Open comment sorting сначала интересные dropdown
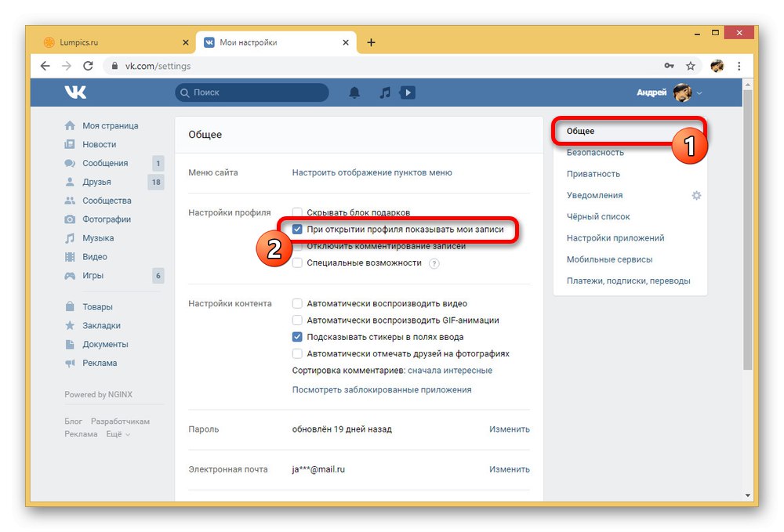 tap(450, 371)
